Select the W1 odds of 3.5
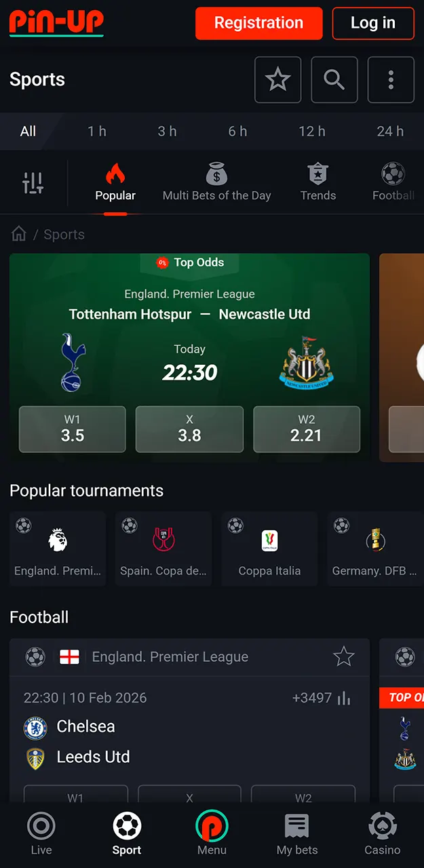Viewport: 424px width, 868px height. click(72, 429)
